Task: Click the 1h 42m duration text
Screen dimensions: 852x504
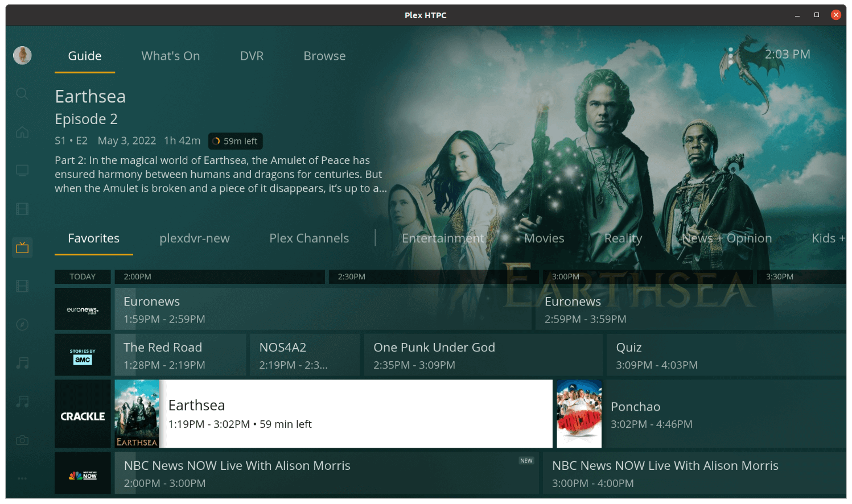Action: [x=182, y=141]
